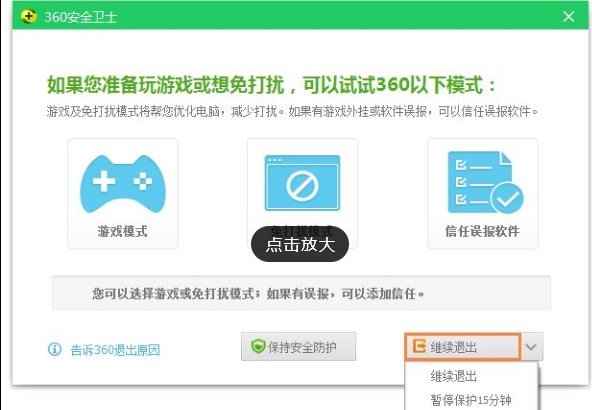This screenshot has width=592, height=410.
Task: Click the 点击放大 overlay pill
Action: click(300, 244)
